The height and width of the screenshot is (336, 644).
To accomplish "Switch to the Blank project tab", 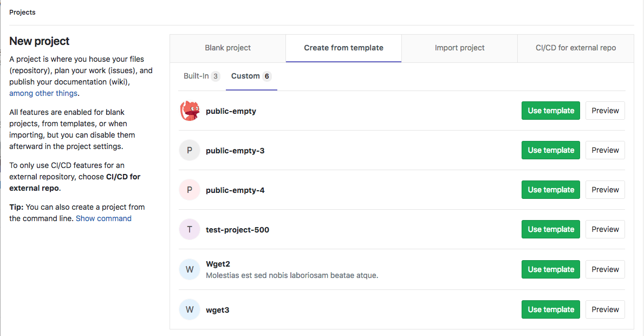I will pyautogui.click(x=227, y=48).
